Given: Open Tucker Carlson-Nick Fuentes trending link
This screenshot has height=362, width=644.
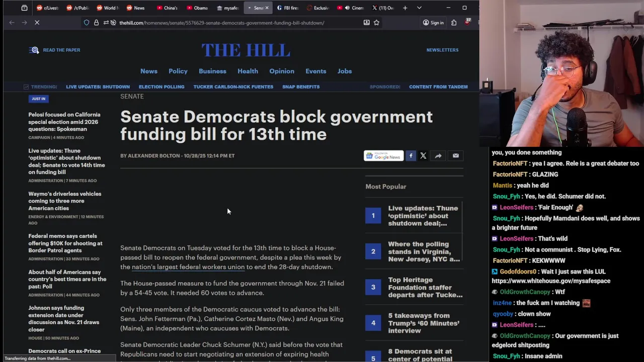Looking at the screenshot, I should click(x=233, y=87).
